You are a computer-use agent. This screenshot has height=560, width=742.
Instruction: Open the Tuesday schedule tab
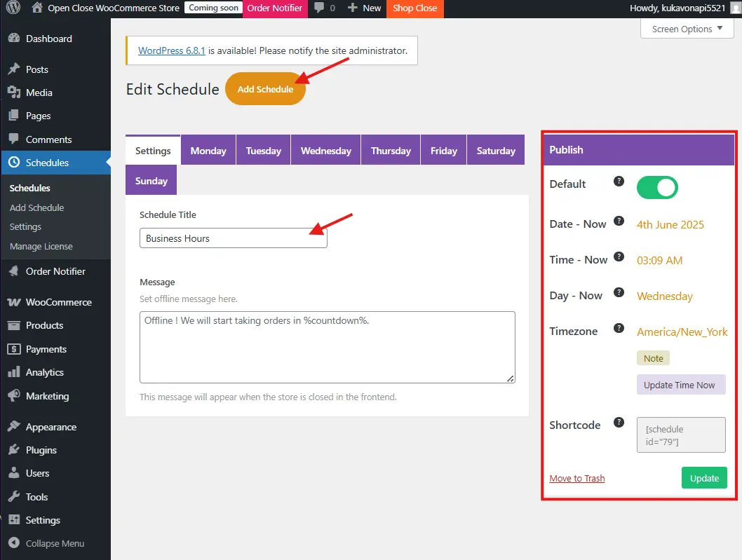pyautogui.click(x=264, y=151)
